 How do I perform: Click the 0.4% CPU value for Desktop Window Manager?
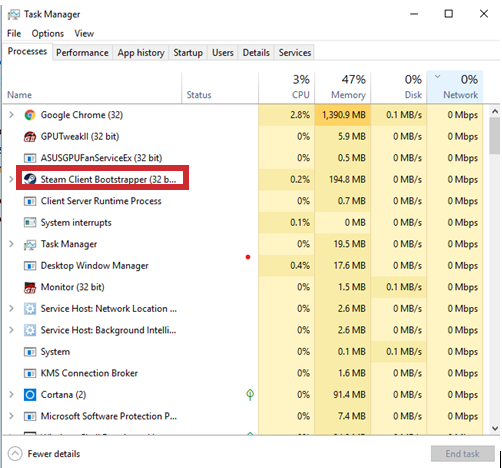[300, 266]
